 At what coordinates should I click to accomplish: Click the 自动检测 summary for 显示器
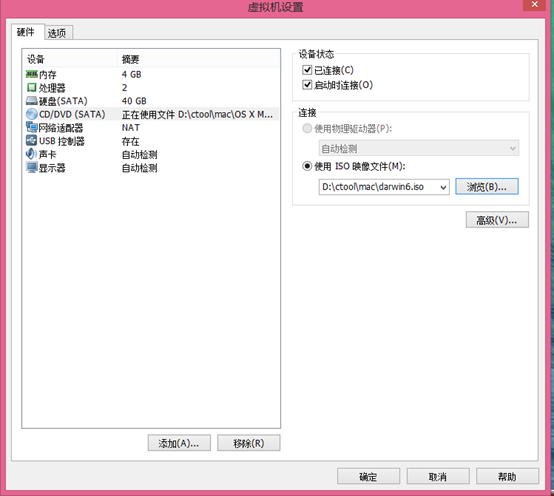point(140,168)
